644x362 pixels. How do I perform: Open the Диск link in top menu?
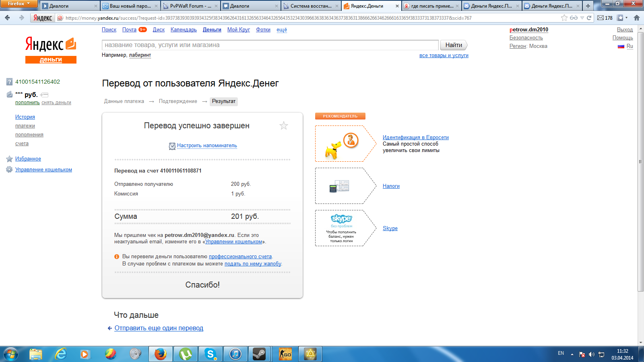point(159,30)
